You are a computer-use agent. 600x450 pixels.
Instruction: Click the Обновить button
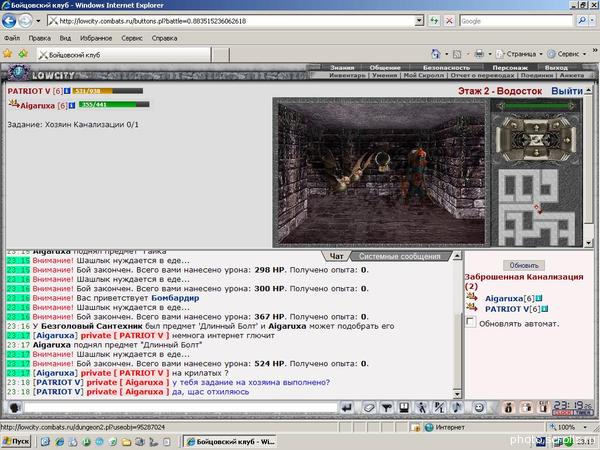[x=524, y=265]
